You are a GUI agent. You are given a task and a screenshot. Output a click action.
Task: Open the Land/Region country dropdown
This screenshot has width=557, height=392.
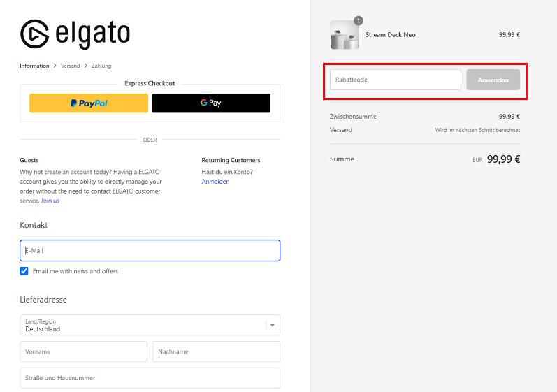point(150,325)
